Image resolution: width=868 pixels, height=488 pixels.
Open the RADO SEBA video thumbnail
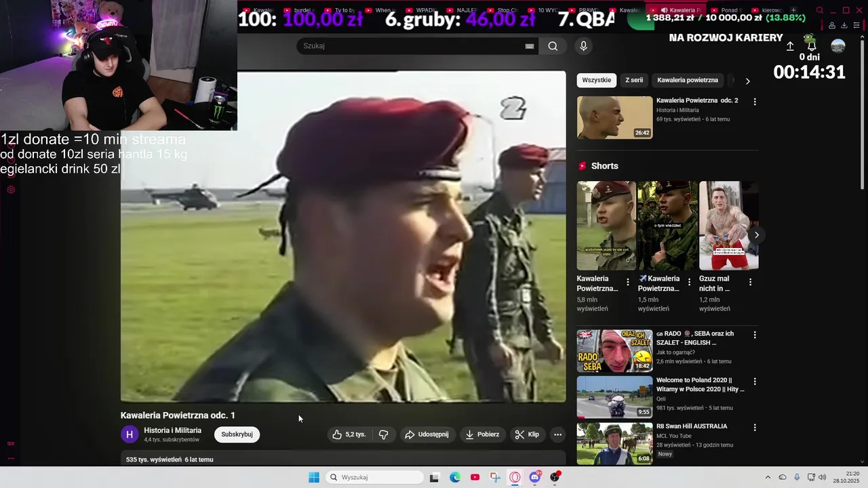pos(614,351)
